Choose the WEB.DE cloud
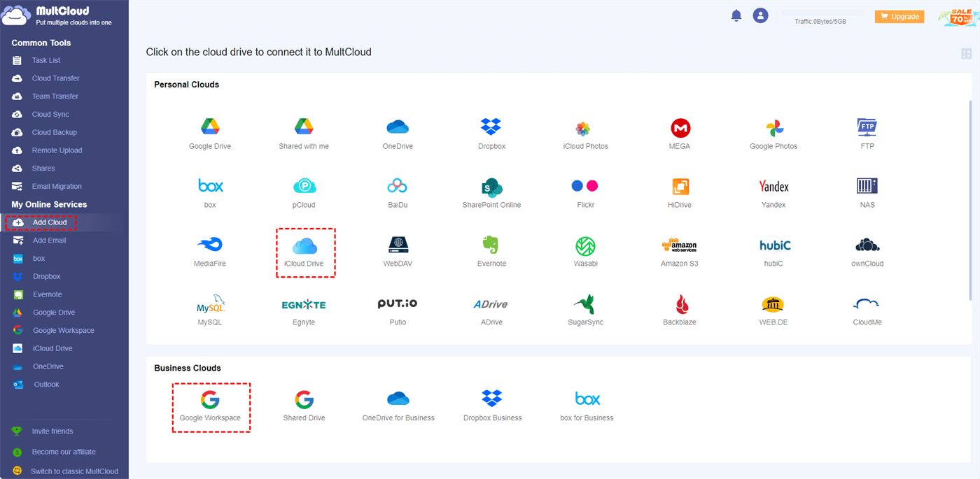The height and width of the screenshot is (479, 980). pyautogui.click(x=773, y=310)
